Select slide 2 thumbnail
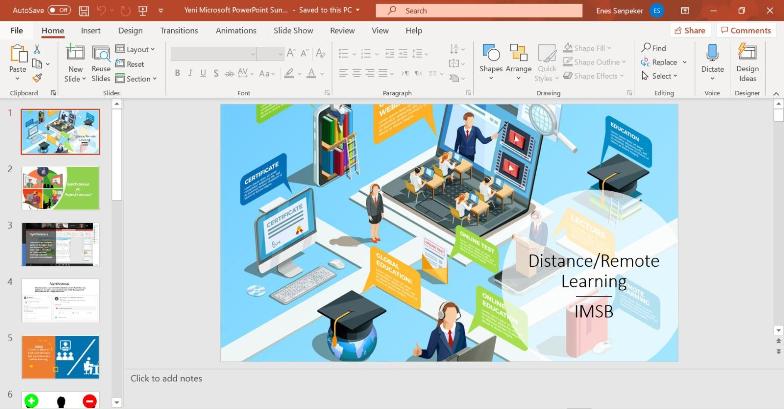Viewport: 784px width, 409px height. click(60, 187)
